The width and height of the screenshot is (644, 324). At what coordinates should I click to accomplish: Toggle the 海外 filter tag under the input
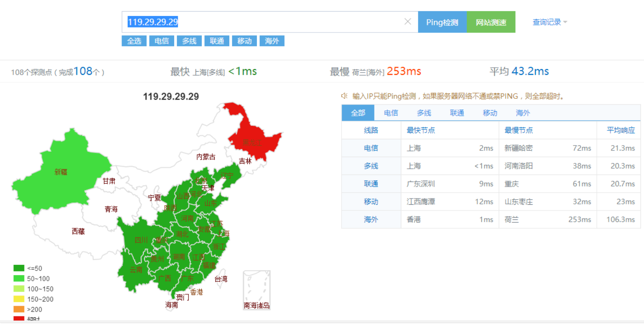click(x=272, y=41)
